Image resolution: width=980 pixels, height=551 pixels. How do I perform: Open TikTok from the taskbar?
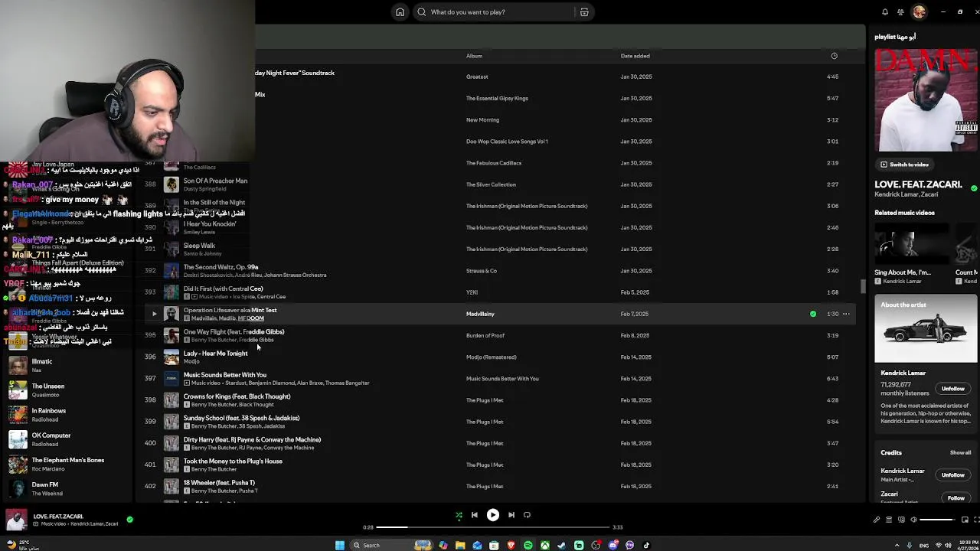pyautogui.click(x=646, y=545)
